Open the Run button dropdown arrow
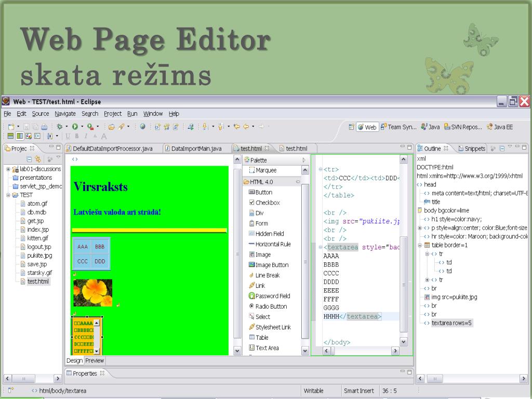This screenshot has width=532, height=399. [x=82, y=127]
